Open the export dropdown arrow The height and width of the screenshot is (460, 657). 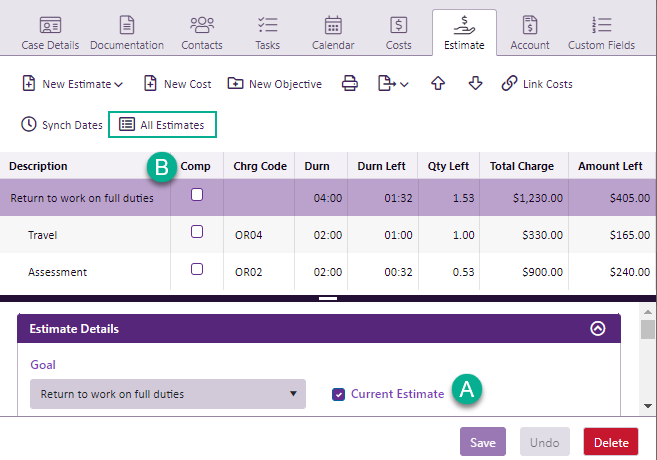pyautogui.click(x=404, y=85)
